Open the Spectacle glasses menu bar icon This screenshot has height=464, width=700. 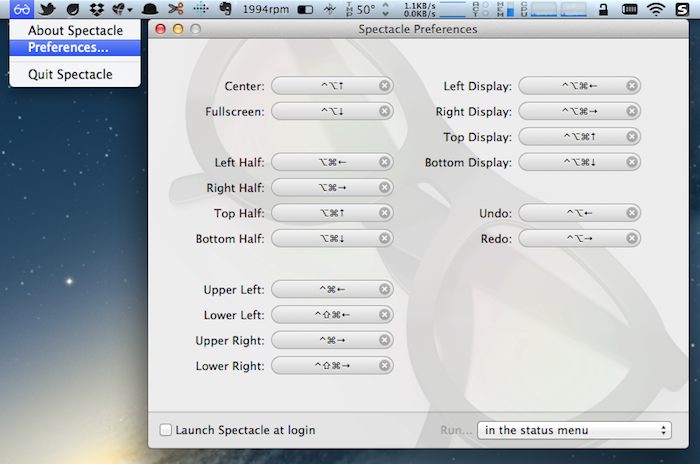tap(21, 8)
